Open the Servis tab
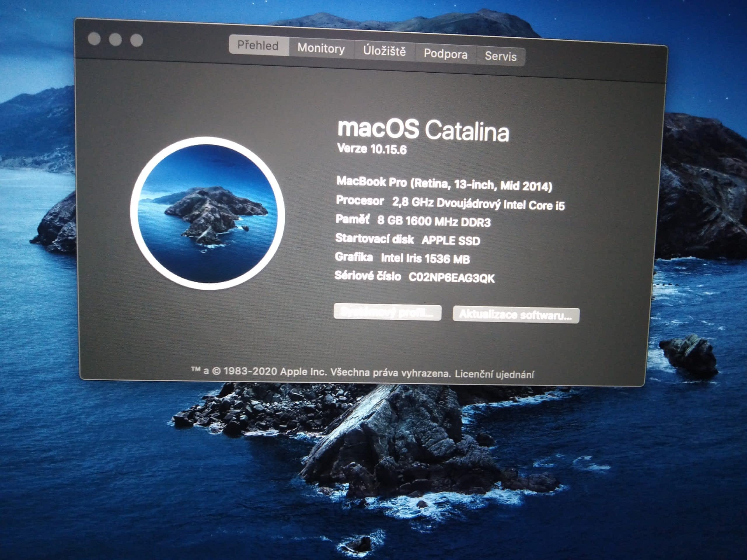Viewport: 747px width, 560px height. (x=500, y=56)
